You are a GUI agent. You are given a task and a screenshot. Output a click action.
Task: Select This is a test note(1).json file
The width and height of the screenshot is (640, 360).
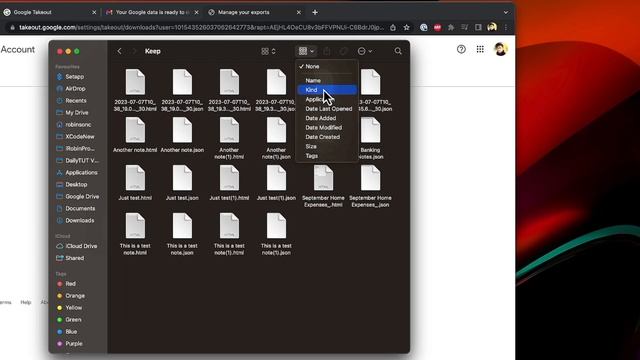coord(276,234)
